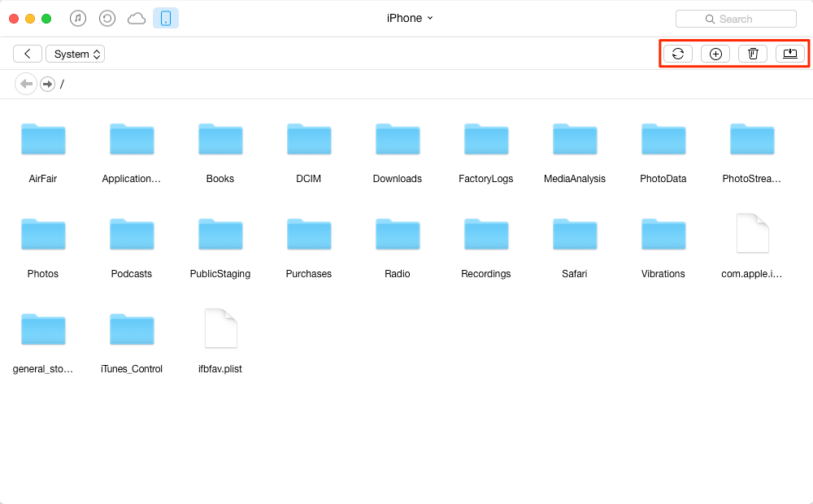
Task: Navigate to the previous path with left arrow
Action: pos(26,84)
